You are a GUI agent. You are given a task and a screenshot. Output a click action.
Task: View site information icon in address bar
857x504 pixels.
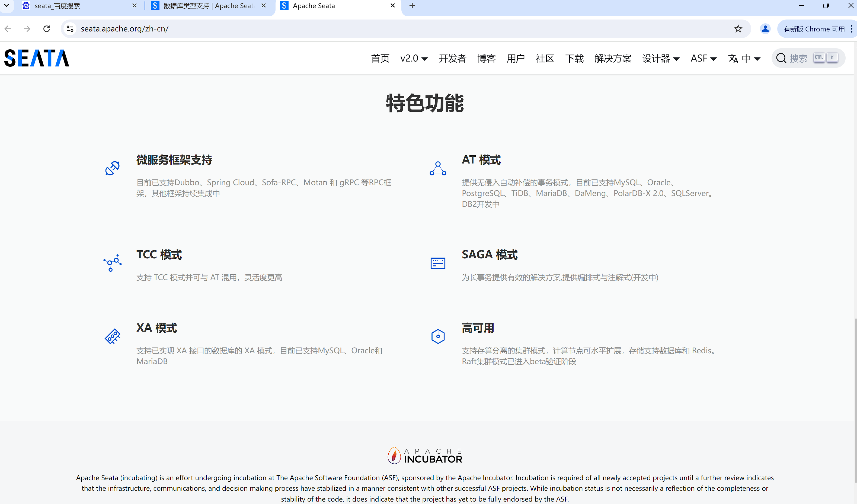tap(70, 29)
